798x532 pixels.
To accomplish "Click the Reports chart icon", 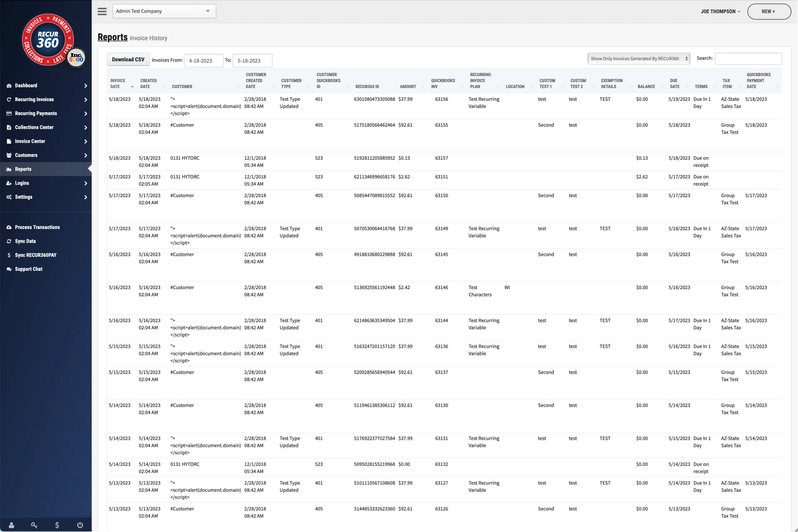I will click(9, 169).
